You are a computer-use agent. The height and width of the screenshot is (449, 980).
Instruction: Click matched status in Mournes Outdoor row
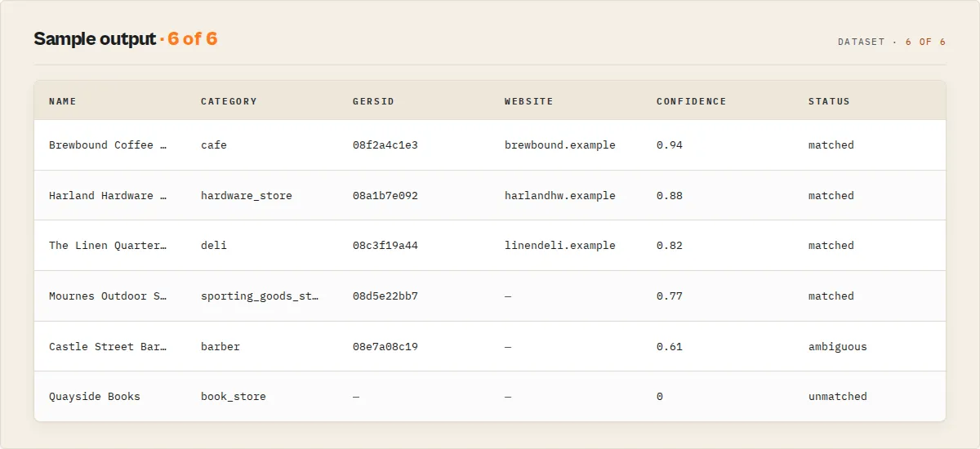click(831, 296)
